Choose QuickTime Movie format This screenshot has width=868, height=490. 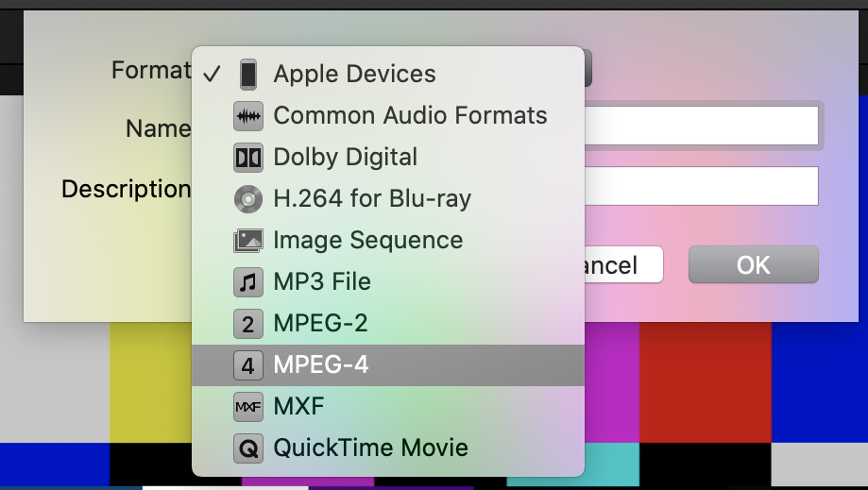[370, 448]
